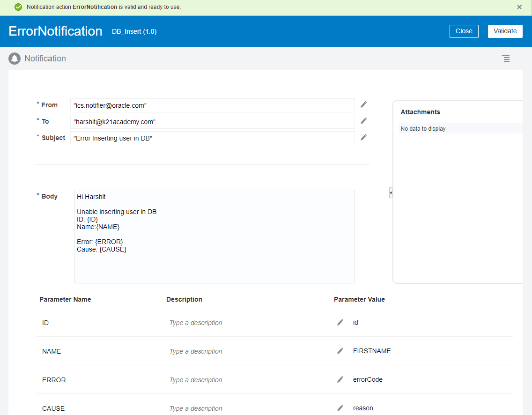Viewport: 532px width, 415px height.
Task: Click the Validate button
Action: tap(505, 31)
